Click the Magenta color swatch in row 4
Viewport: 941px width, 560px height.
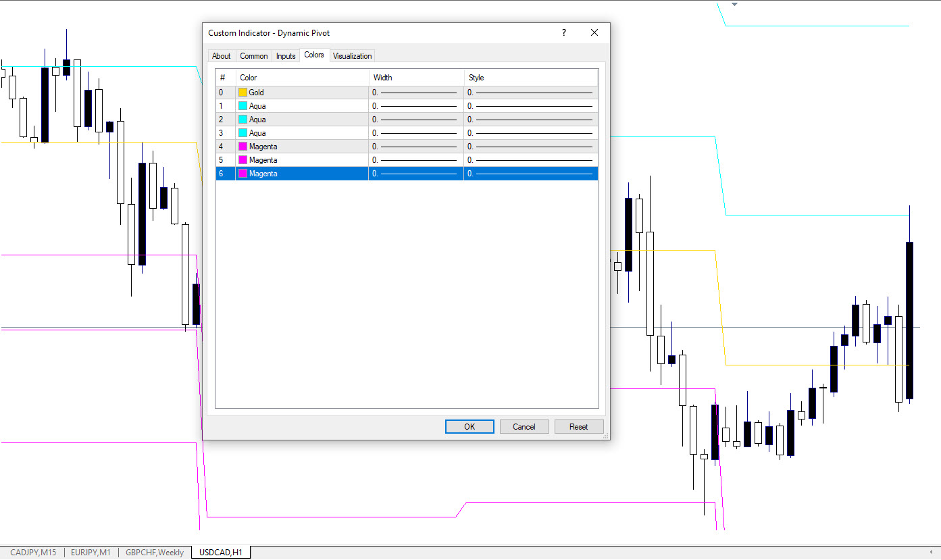[243, 147]
